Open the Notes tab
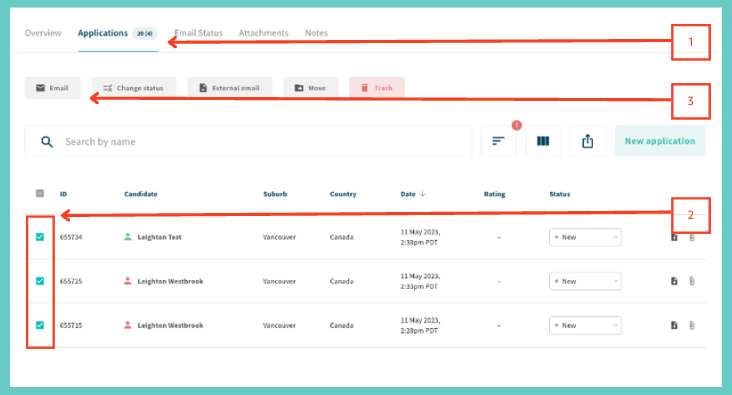 pyautogui.click(x=316, y=33)
